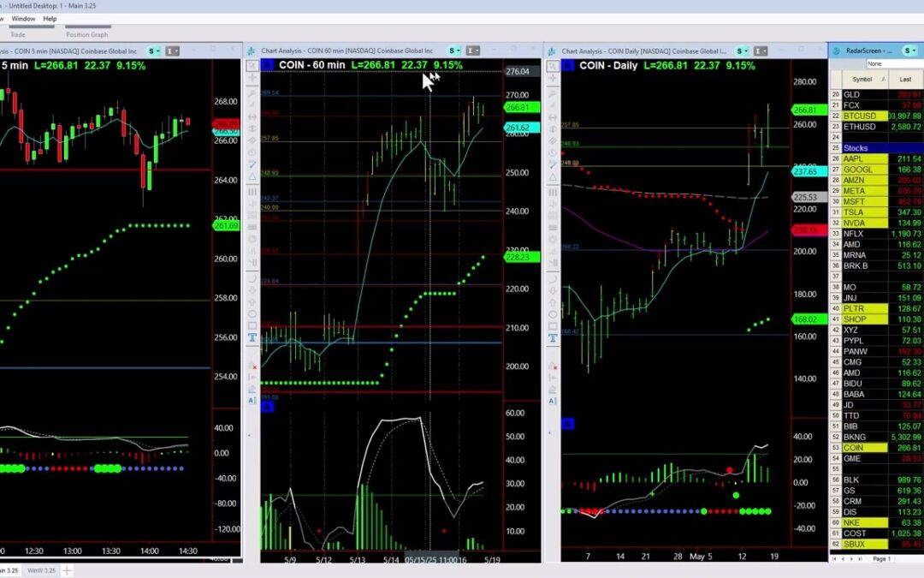Choose the ellipse drawing tool in Daily chart
Image resolution: width=924 pixels, height=578 pixels.
553,313
